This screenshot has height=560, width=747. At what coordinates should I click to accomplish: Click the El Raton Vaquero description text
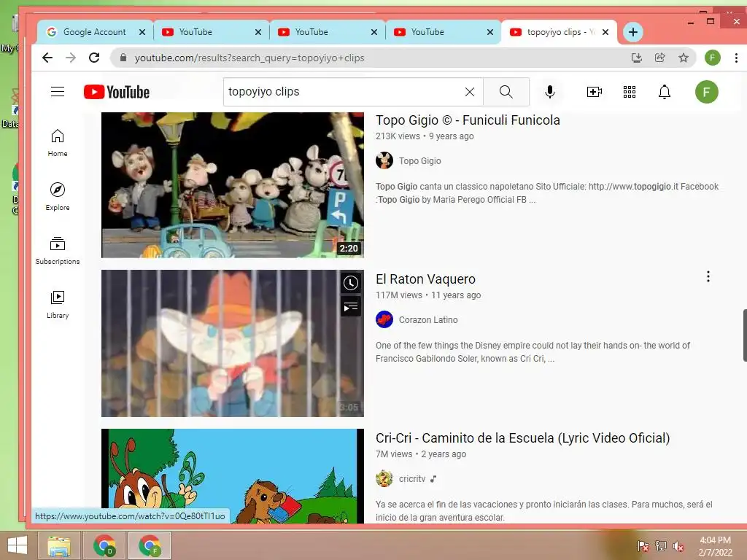[x=533, y=352]
